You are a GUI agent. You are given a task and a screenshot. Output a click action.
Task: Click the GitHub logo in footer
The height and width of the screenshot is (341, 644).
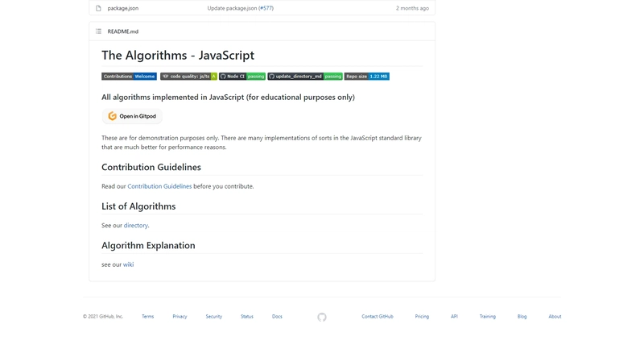(322, 317)
